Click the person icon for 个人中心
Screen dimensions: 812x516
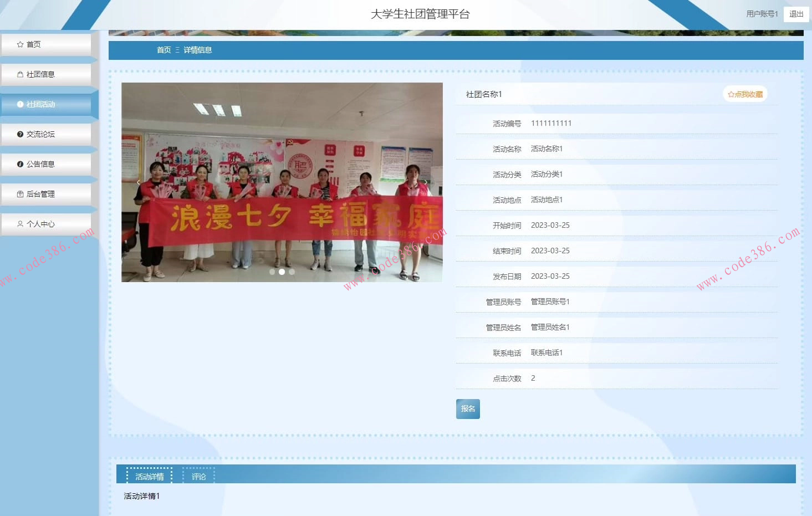point(21,224)
